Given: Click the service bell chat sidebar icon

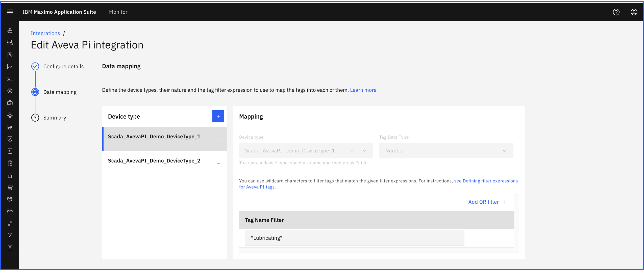Looking at the screenshot, I should (10, 199).
